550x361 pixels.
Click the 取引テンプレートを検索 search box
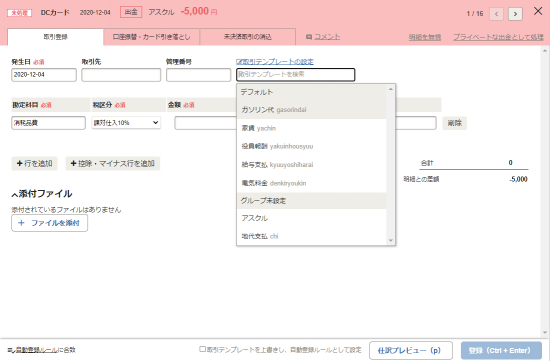(x=296, y=75)
